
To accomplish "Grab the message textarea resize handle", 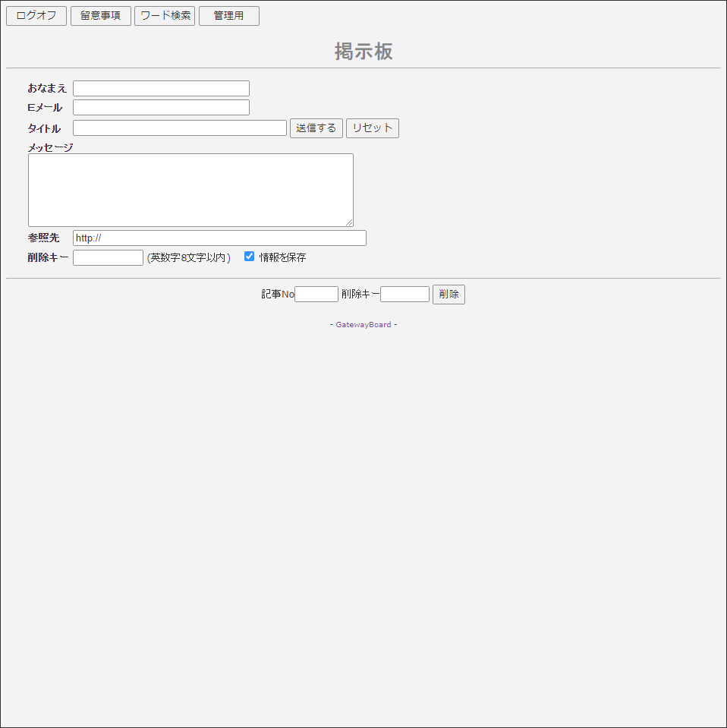I will (x=349, y=222).
